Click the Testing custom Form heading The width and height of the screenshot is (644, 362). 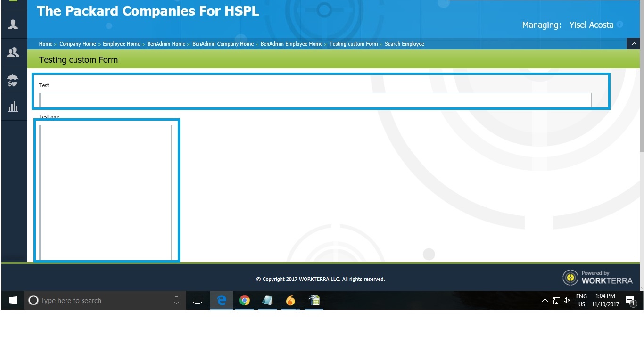pos(79,60)
